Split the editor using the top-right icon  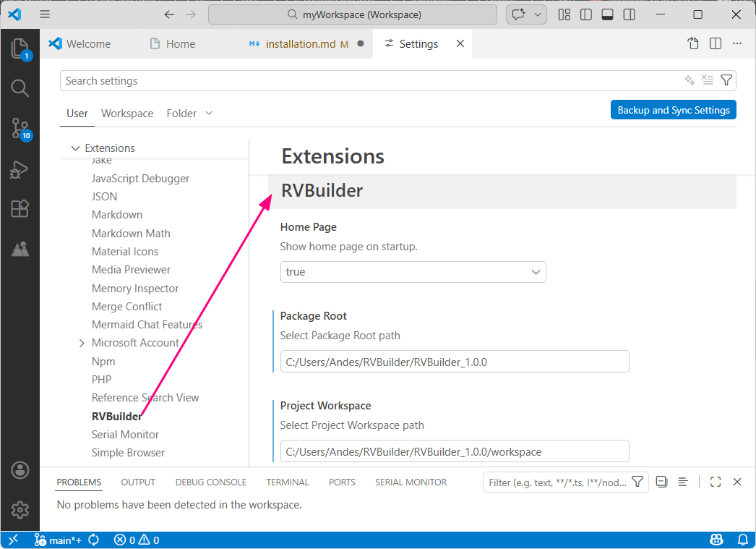[x=715, y=43]
